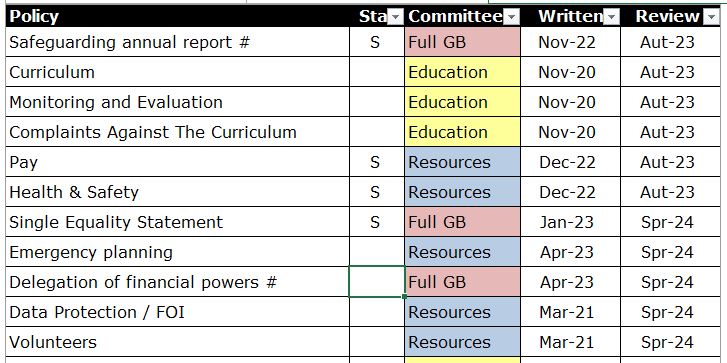Select the Policy header cell
727x363 pixels.
(x=178, y=16)
